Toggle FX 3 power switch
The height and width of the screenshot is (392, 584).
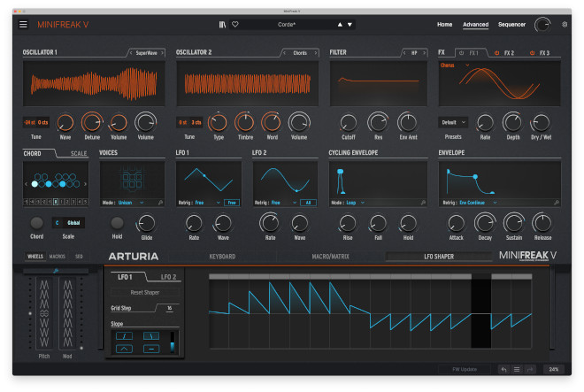532,53
